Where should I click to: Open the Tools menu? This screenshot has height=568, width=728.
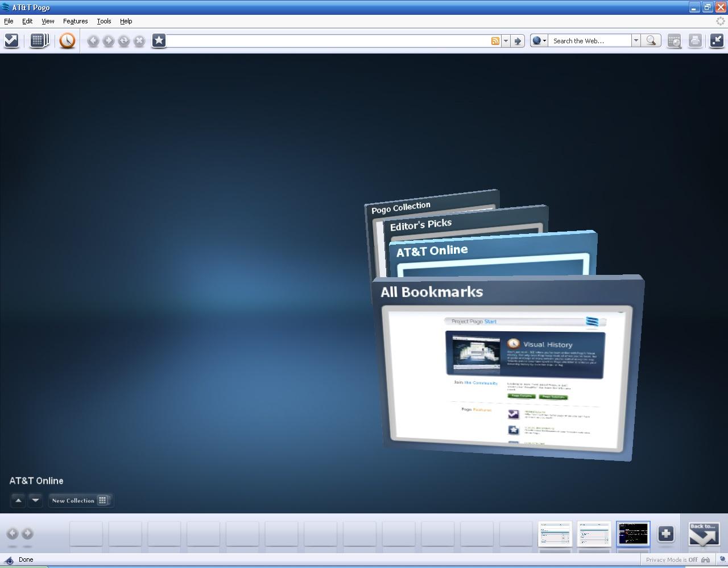point(104,21)
